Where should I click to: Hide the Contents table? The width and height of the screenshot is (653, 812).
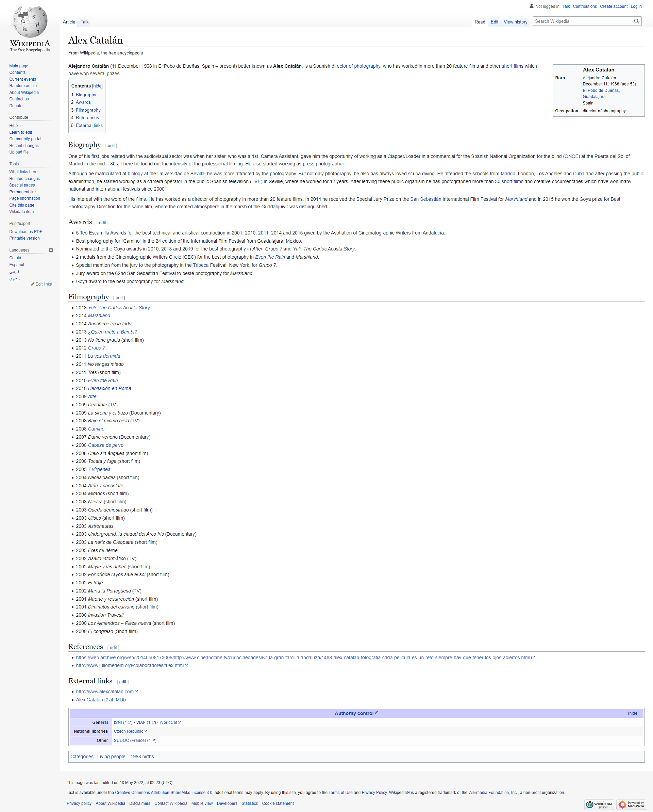click(x=98, y=86)
